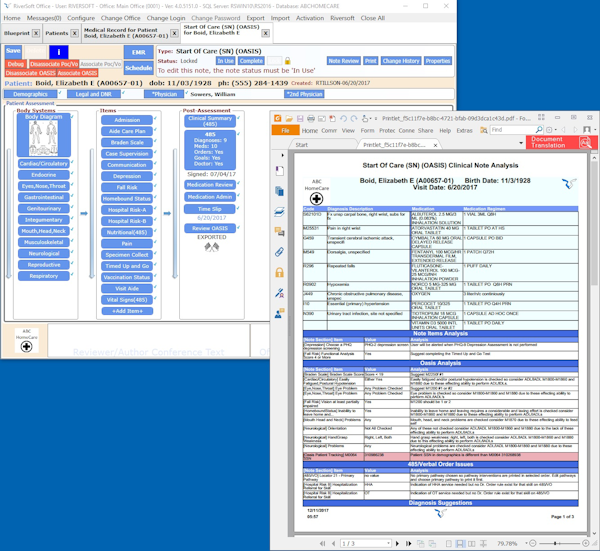The height and width of the screenshot is (551, 600).
Task: Click the Schedule button
Action: coord(139,68)
